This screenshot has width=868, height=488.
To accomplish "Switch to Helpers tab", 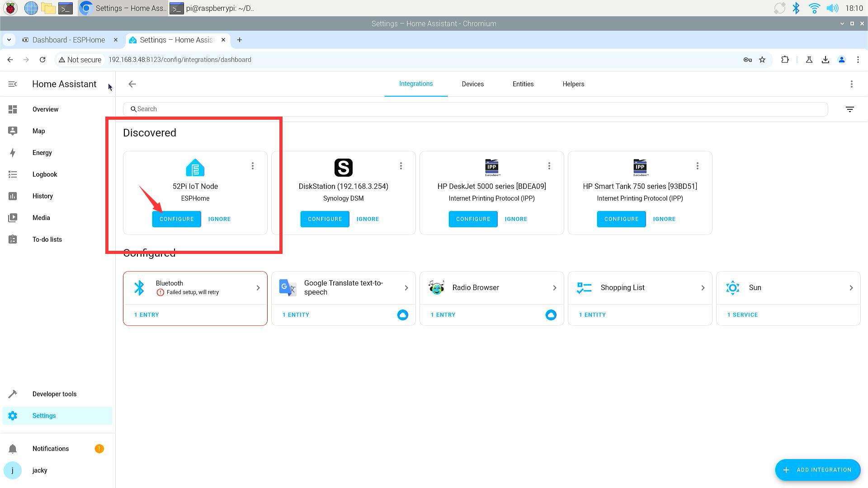I will 573,84.
